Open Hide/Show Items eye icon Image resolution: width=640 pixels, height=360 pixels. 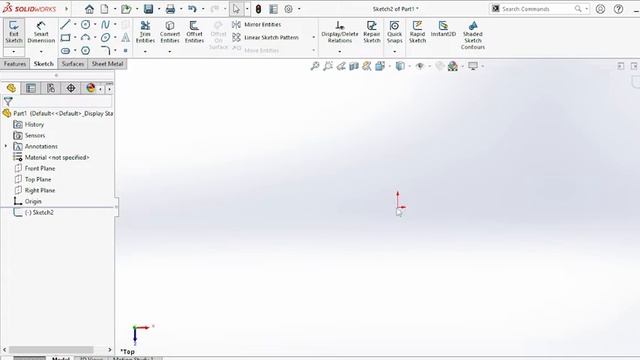(420, 66)
